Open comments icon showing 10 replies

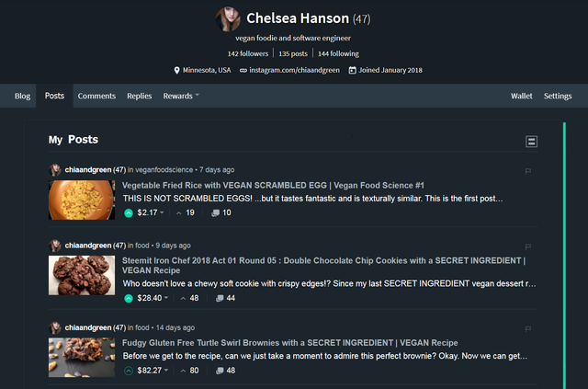coord(215,213)
